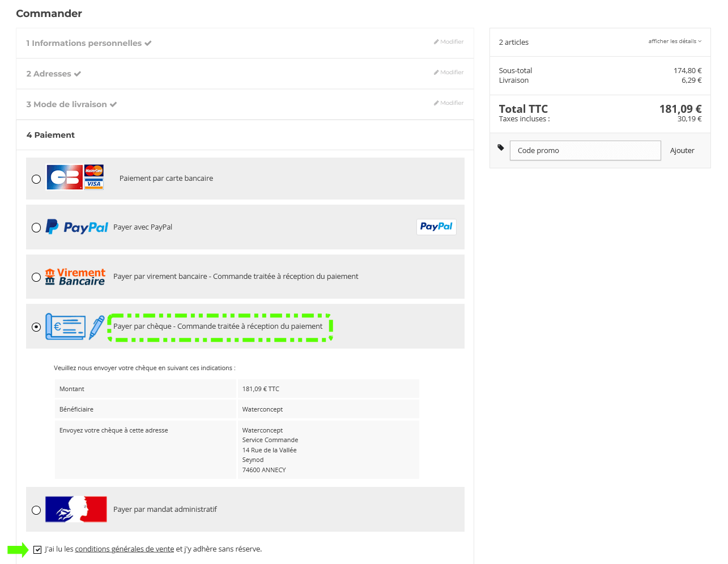This screenshot has width=728, height=564.
Task: Click the PayPal badge on the right
Action: click(x=436, y=227)
